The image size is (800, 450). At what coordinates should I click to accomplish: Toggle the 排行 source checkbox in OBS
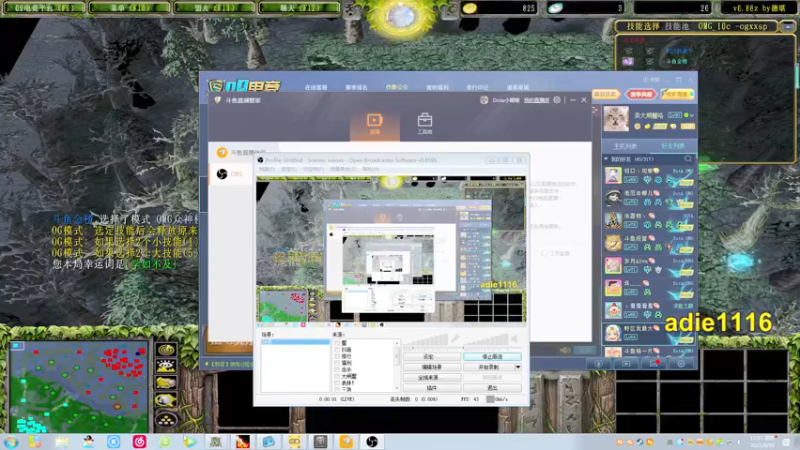(x=337, y=356)
